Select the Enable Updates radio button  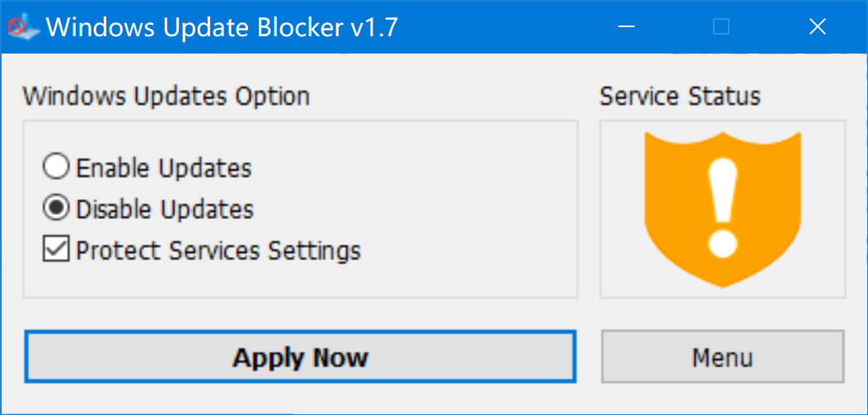[x=55, y=168]
